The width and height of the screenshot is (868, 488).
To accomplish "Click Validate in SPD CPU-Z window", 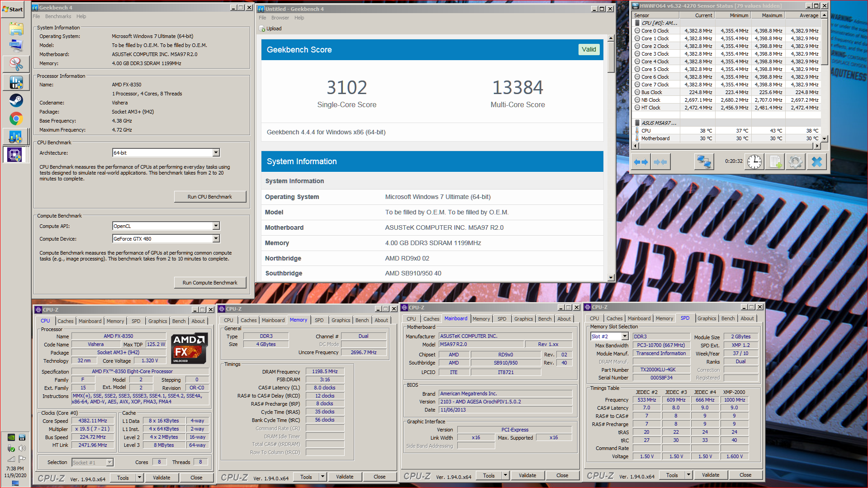I will (x=711, y=475).
